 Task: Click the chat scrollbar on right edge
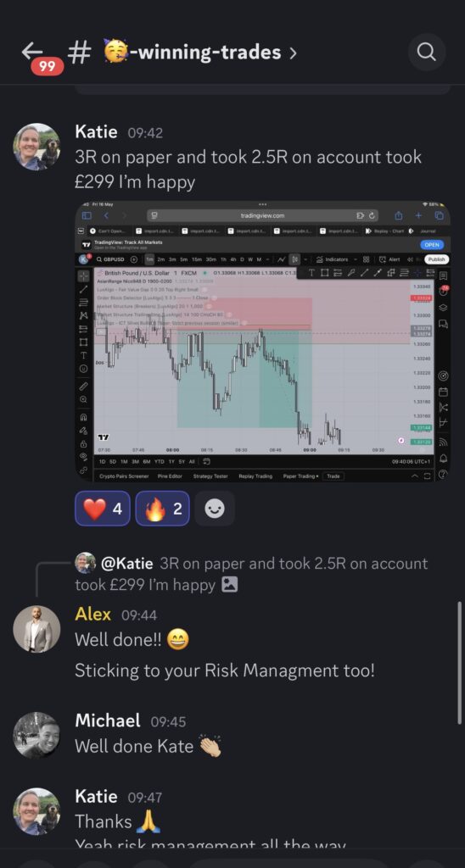point(459,663)
